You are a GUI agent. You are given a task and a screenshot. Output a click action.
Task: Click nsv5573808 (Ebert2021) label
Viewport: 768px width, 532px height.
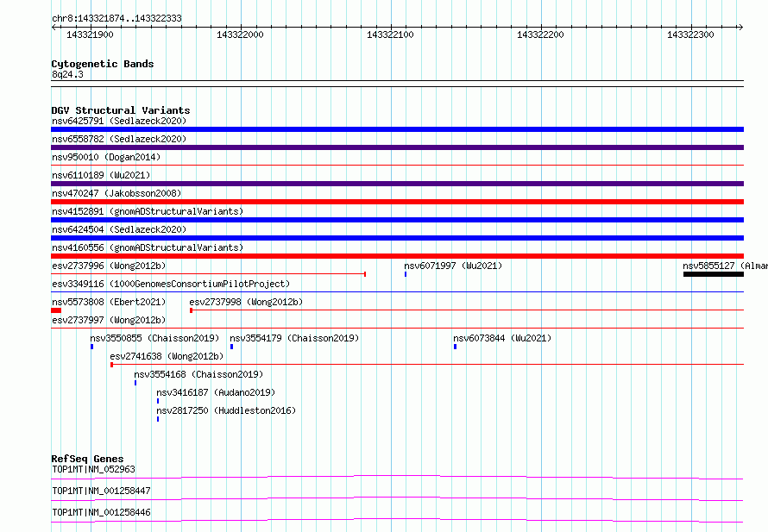[x=109, y=302]
